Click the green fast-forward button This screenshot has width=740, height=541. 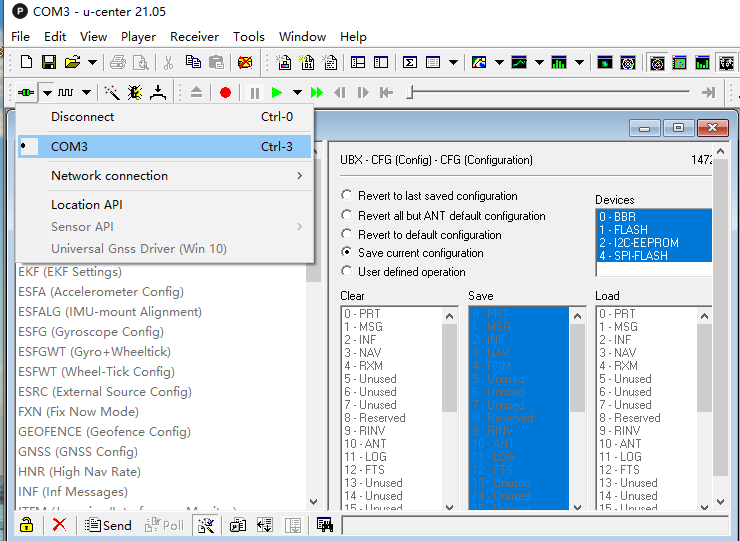317,93
